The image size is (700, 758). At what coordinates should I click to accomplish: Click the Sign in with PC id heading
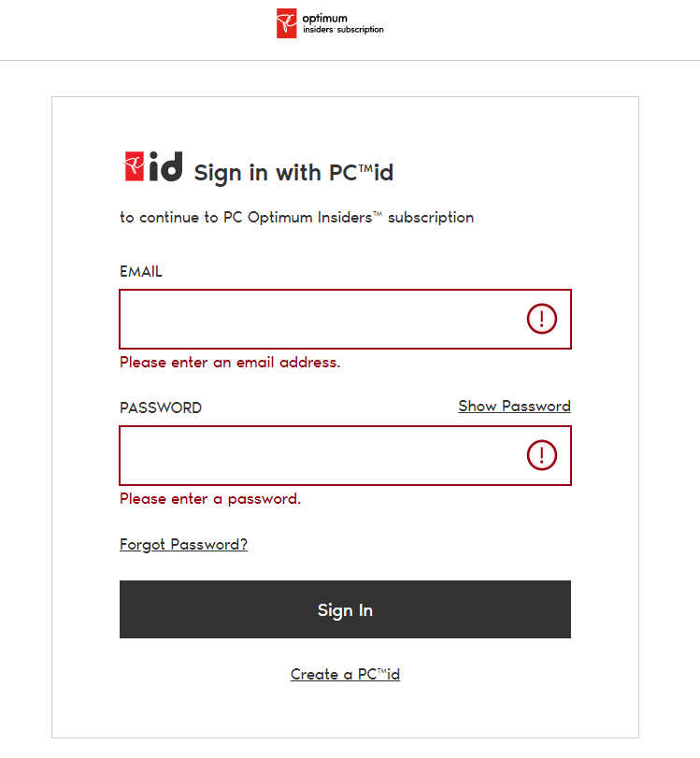point(293,173)
